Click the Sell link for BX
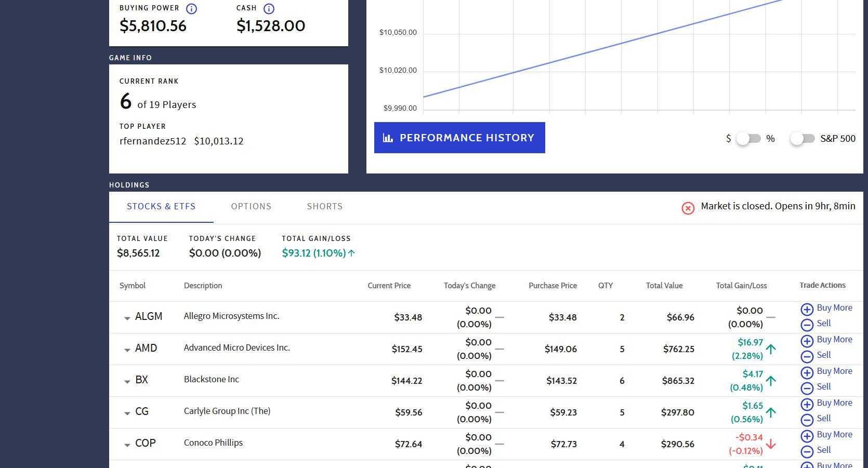 (824, 387)
